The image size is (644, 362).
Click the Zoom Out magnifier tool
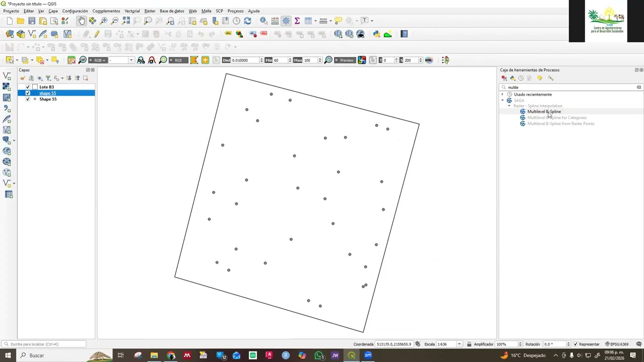tap(115, 21)
